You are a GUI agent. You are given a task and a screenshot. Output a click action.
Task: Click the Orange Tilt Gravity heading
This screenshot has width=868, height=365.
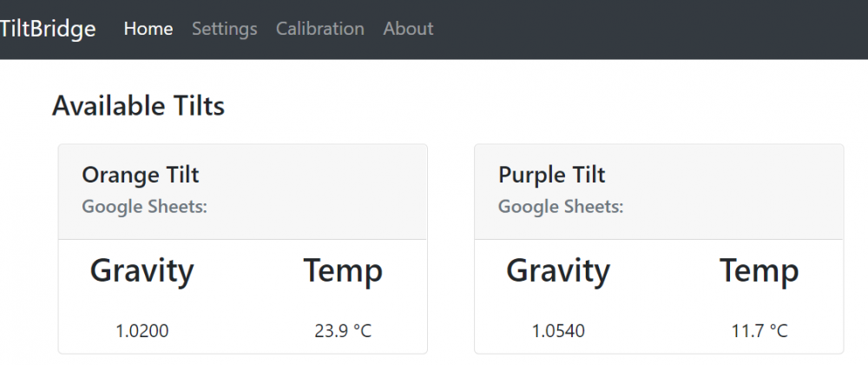point(141,271)
